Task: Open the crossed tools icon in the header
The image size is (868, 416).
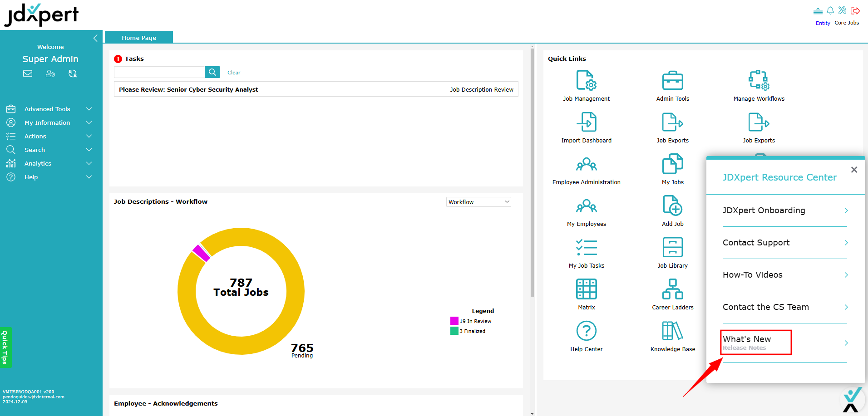Action: pyautogui.click(x=843, y=10)
